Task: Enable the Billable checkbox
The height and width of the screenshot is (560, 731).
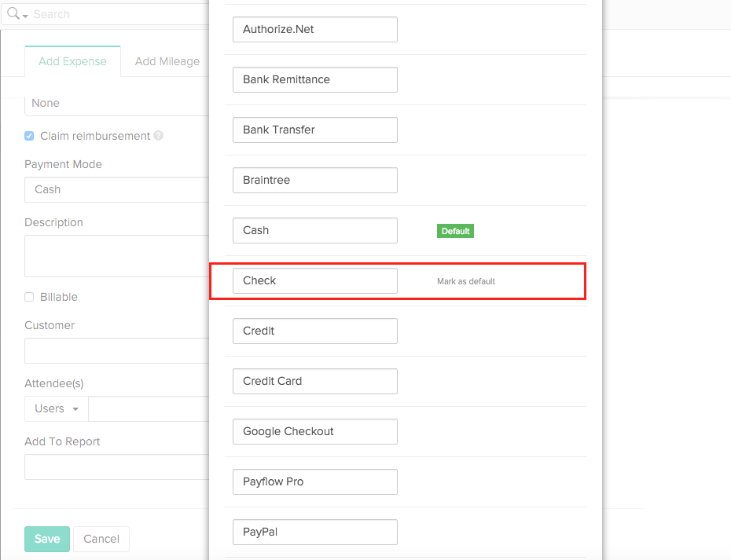Action: 29,297
